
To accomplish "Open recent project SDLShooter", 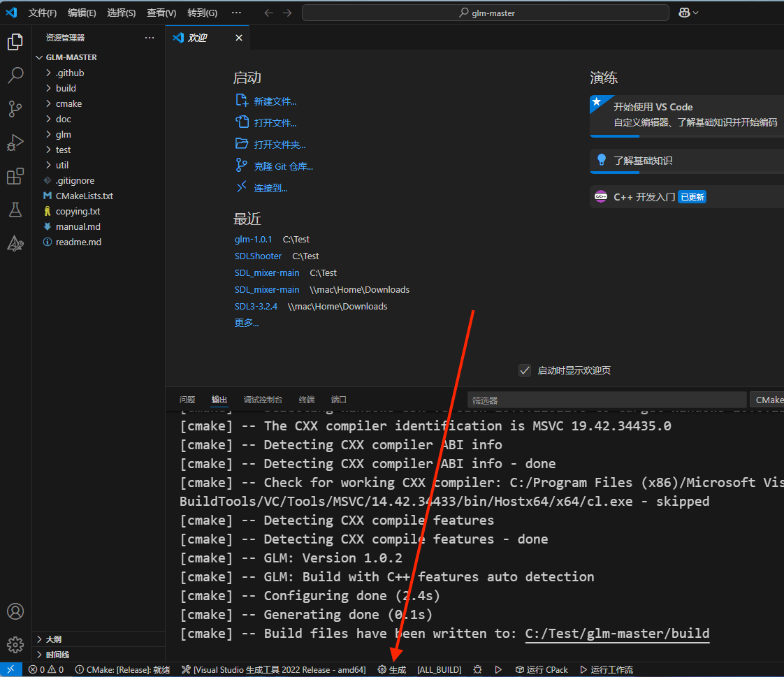I will click(x=258, y=256).
